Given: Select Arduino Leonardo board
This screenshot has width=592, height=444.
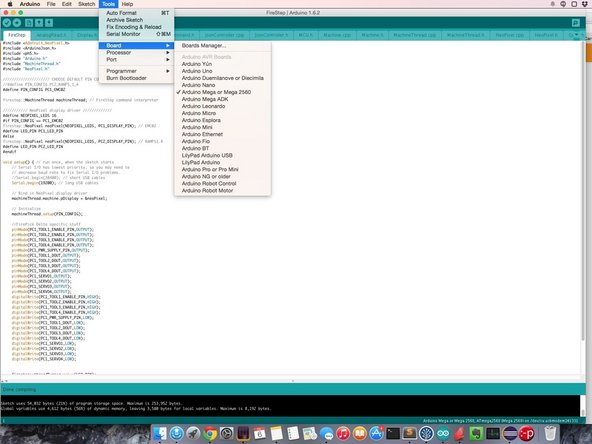Looking at the screenshot, I should [x=222, y=106].
